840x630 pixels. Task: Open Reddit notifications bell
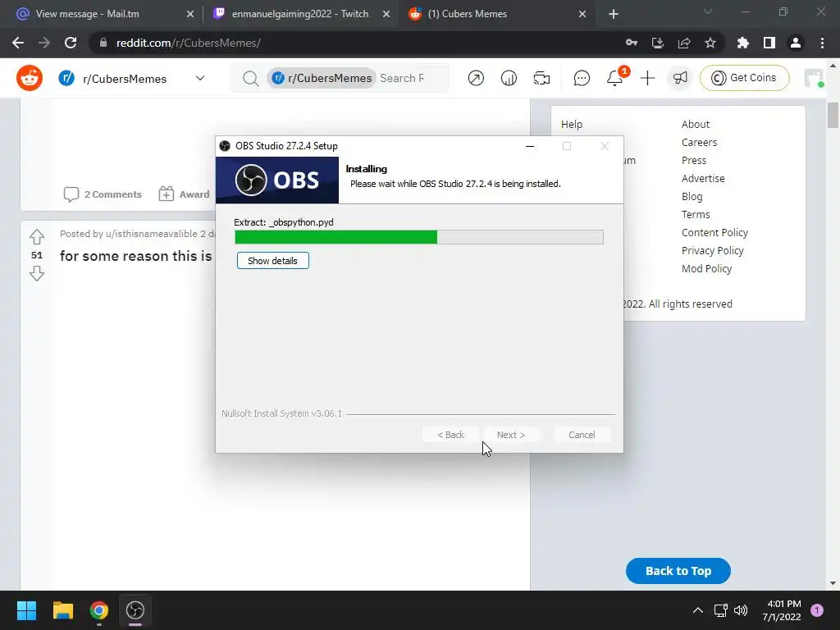click(615, 77)
